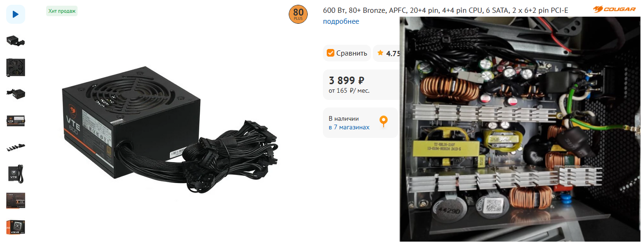Click the PSU internals photo overlay
This screenshot has width=644, height=244.
[x=520, y=129]
